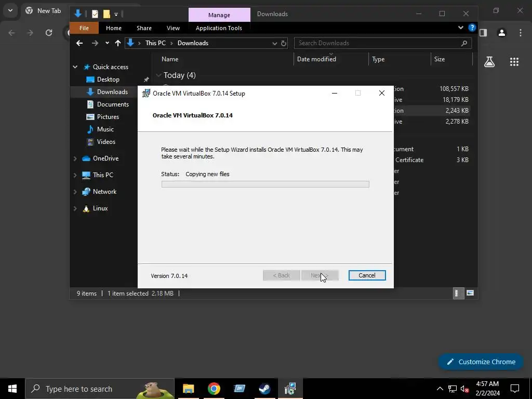This screenshot has height=399, width=532.
Task: Open Quick Access Toolbar customize dropdown
Action: pos(116,14)
